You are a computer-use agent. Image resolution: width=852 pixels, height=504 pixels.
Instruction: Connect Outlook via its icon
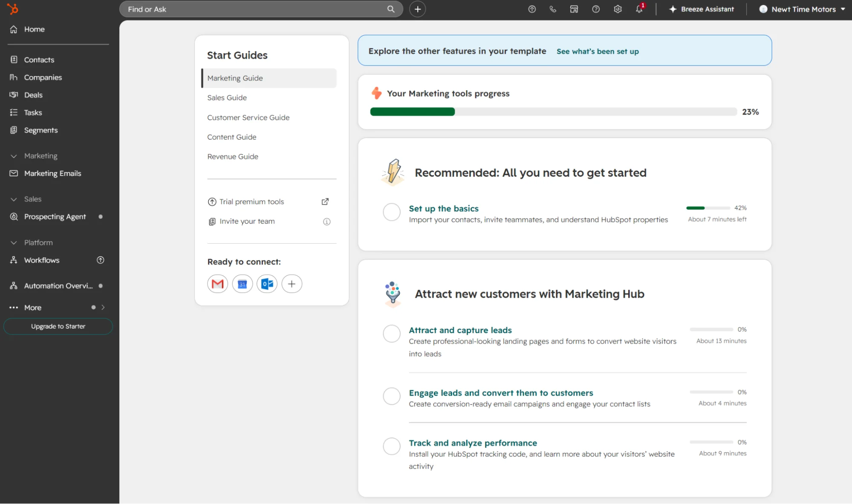coord(267,284)
